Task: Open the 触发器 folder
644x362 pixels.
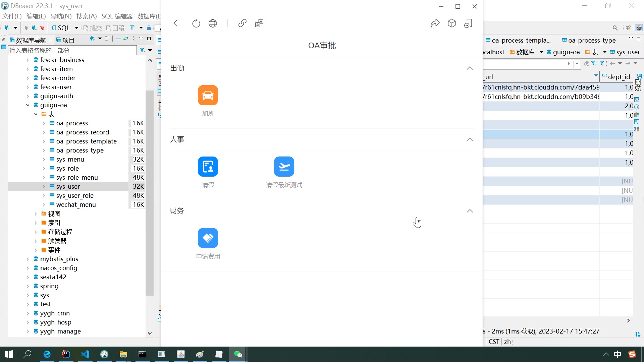Action: [x=57, y=241]
